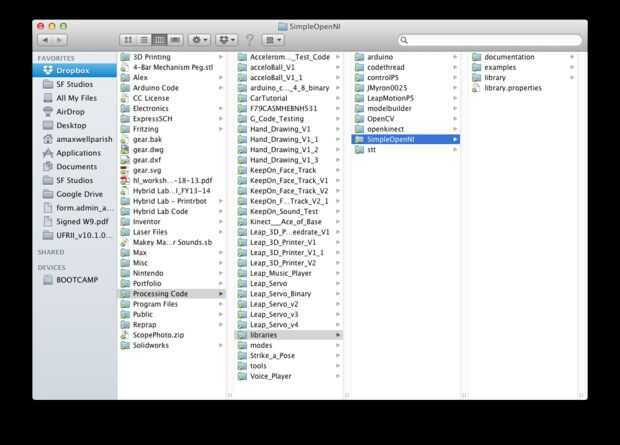Select the libraries folder
620x445 pixels.
[289, 335]
